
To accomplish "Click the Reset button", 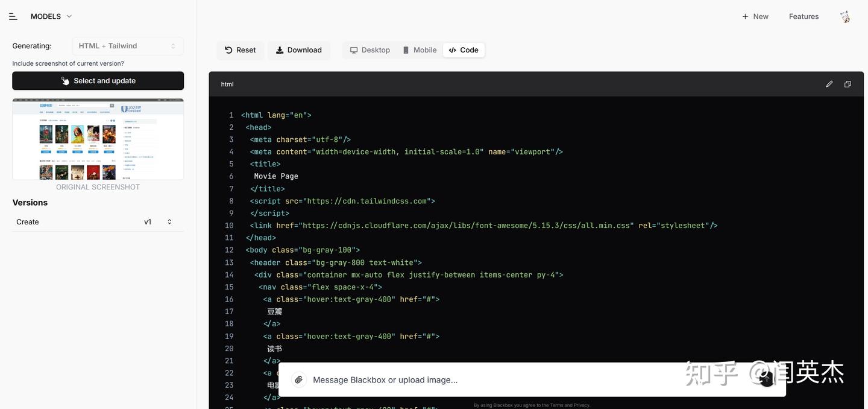I will coord(241,50).
